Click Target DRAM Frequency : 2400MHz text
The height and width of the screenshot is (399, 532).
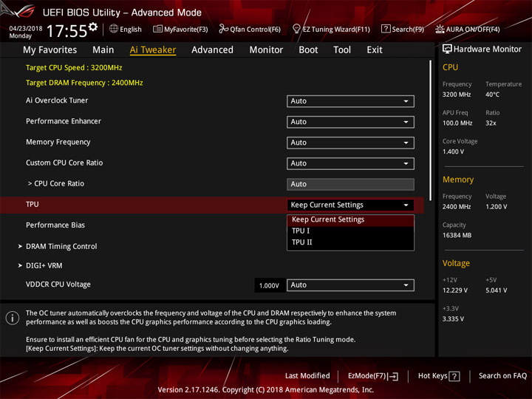pyautogui.click(x=84, y=83)
